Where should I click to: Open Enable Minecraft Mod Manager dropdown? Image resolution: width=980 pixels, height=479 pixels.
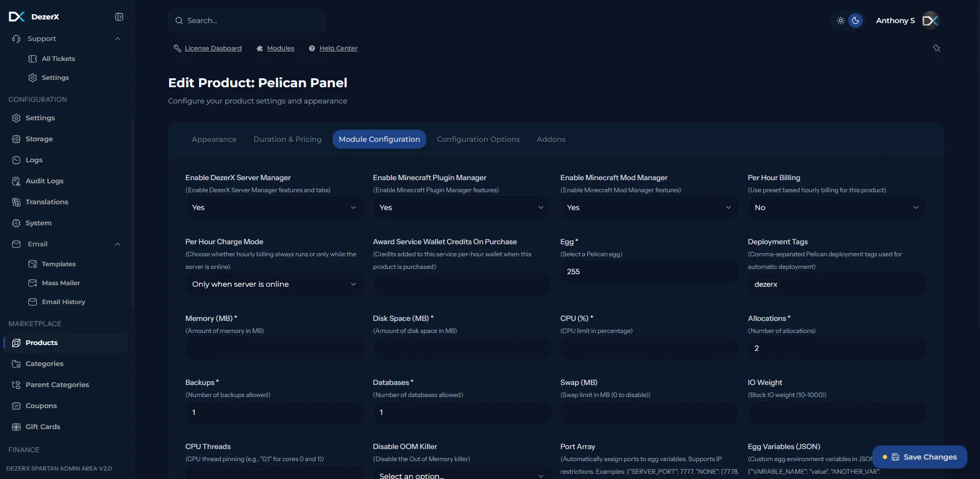pyautogui.click(x=650, y=207)
